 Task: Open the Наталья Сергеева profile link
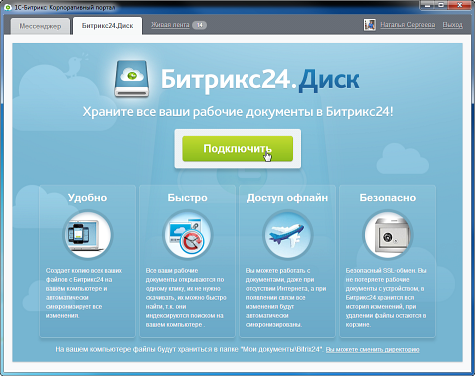coord(407,25)
